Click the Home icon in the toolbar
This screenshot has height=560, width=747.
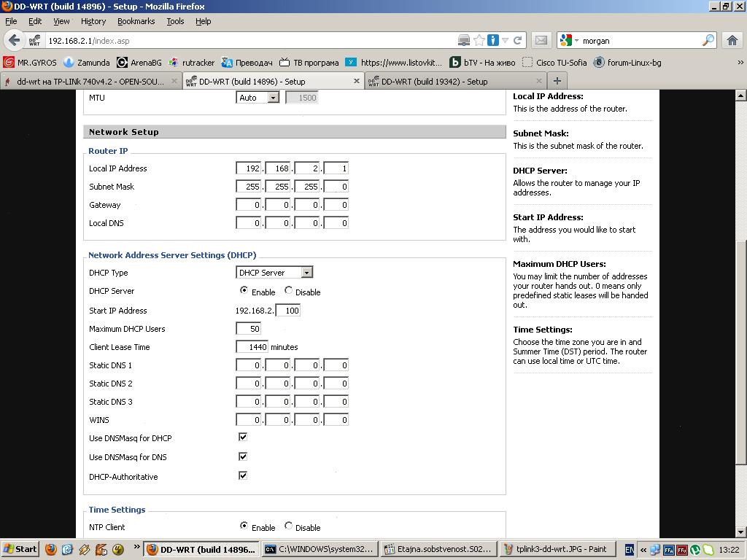(732, 41)
